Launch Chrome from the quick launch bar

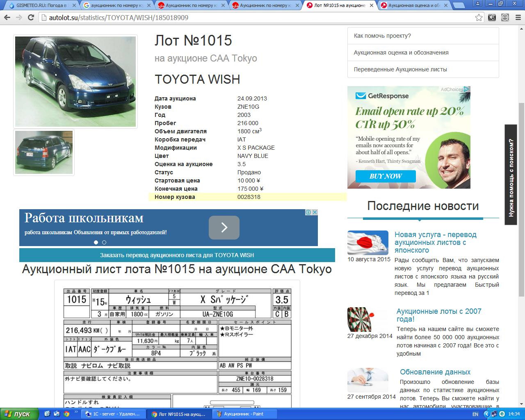[66, 414]
